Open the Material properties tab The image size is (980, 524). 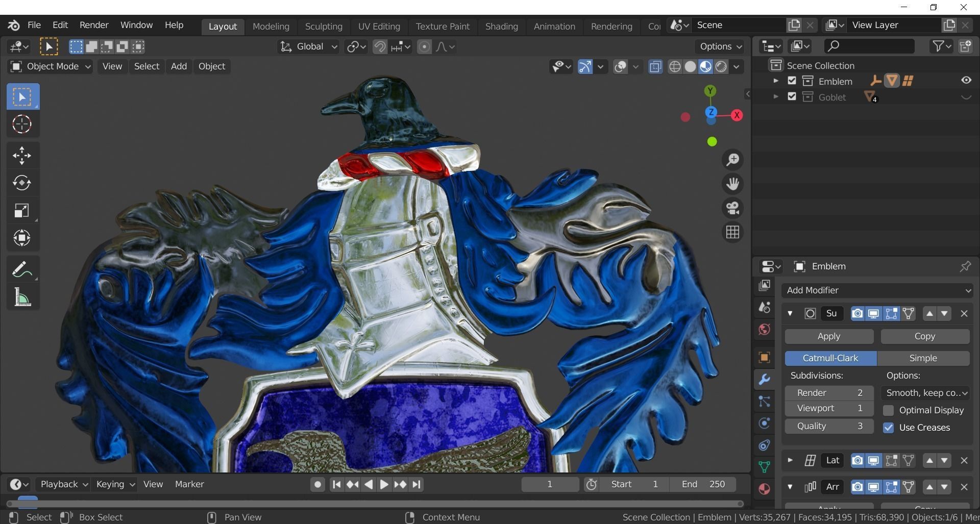pos(764,489)
